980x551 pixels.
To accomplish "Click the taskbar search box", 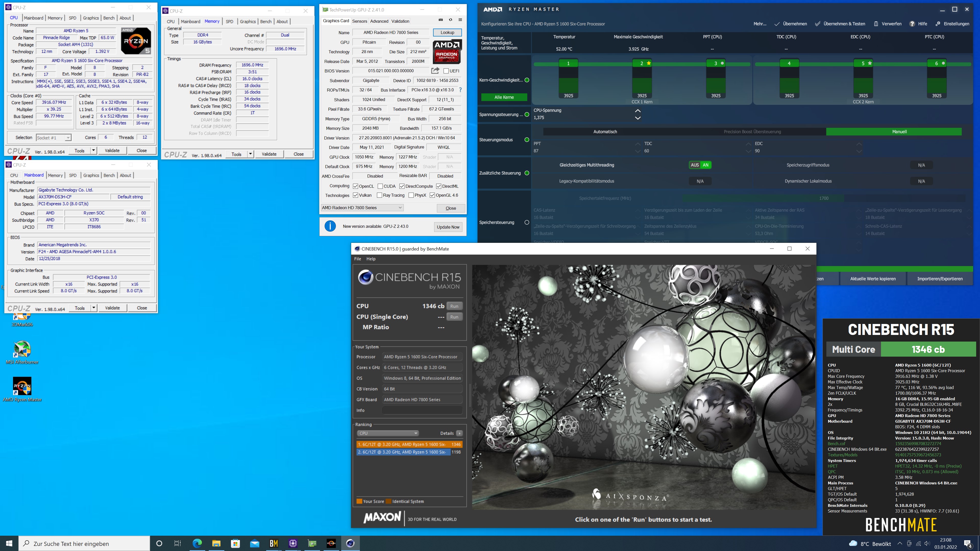I will [84, 543].
